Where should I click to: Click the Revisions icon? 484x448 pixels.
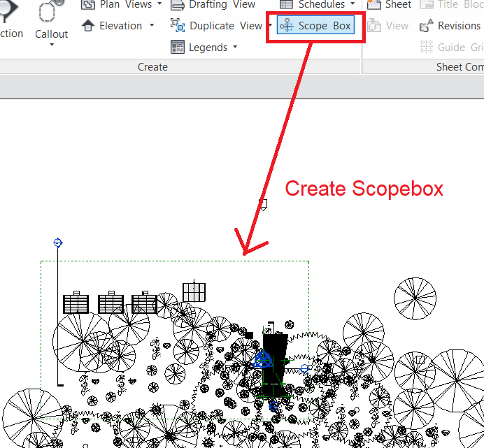click(x=426, y=26)
